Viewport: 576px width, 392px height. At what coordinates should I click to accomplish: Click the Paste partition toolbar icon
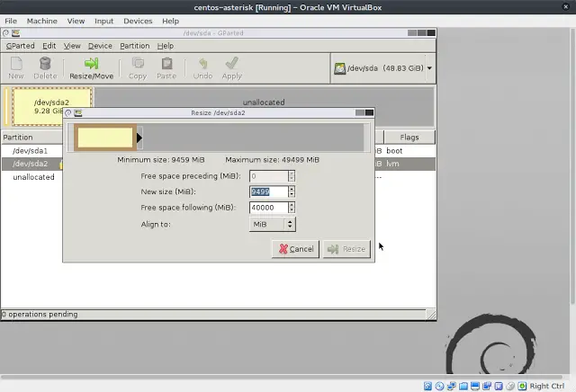(x=166, y=64)
